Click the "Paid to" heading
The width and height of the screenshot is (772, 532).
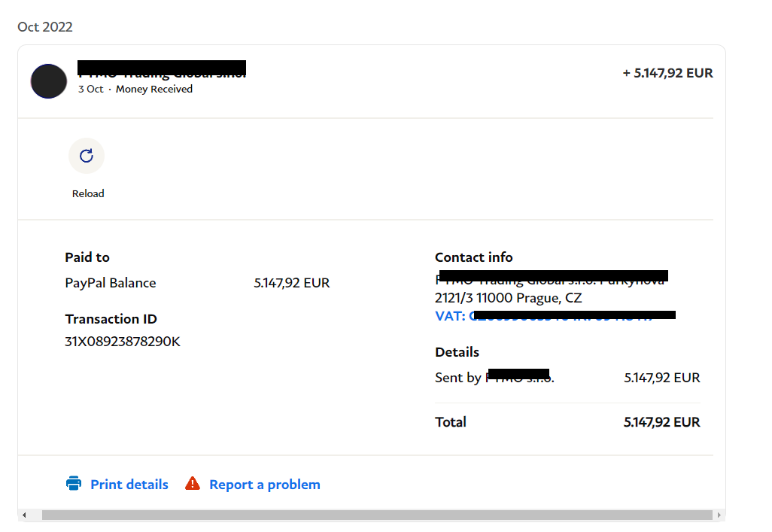point(87,257)
